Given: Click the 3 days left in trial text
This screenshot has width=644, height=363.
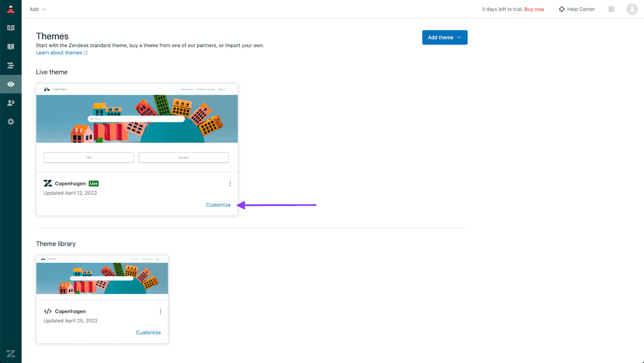Looking at the screenshot, I should [x=502, y=9].
